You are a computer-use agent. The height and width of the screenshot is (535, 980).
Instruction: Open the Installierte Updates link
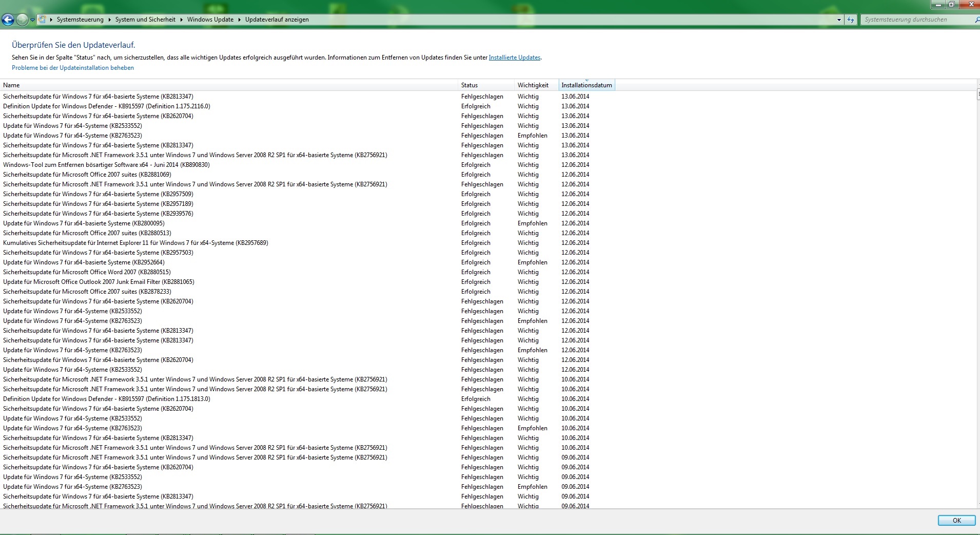[514, 58]
